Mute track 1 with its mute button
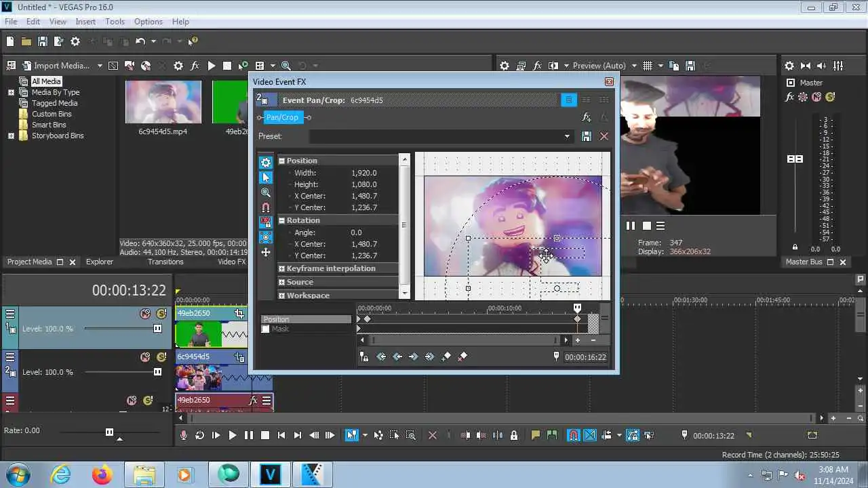 (x=145, y=314)
